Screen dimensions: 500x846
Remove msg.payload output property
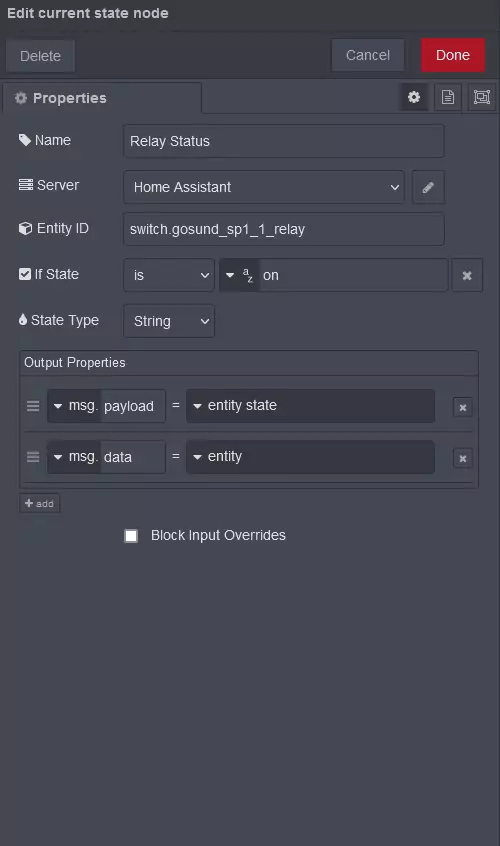(x=463, y=407)
